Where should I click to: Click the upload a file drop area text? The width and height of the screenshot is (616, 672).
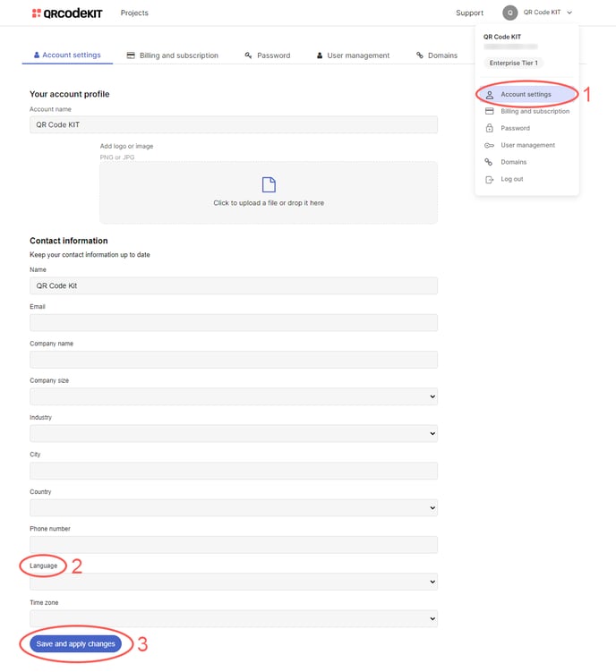click(269, 203)
